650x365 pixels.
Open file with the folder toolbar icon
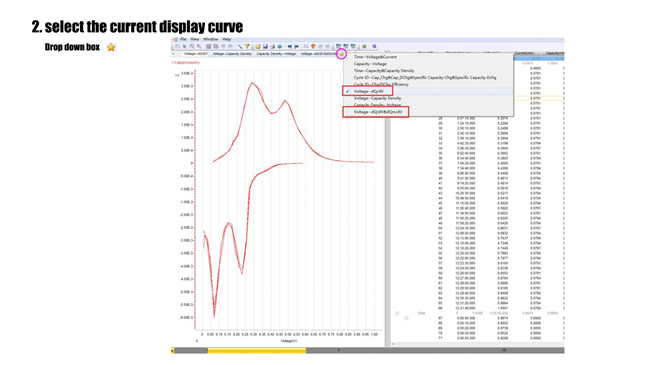(258, 46)
